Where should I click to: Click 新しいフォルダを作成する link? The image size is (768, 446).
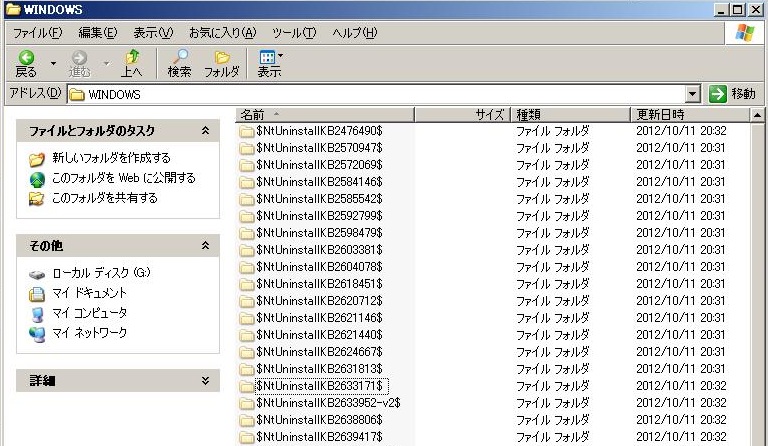(x=112, y=158)
